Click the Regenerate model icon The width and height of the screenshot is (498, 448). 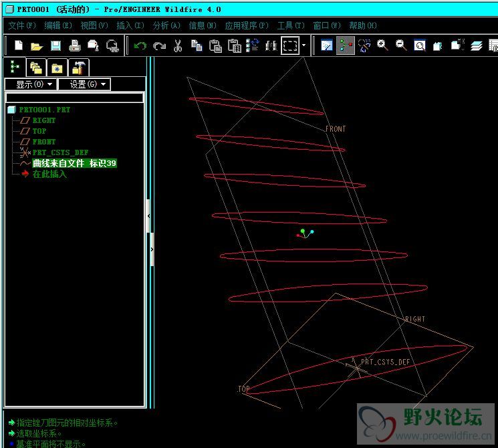pos(253,45)
